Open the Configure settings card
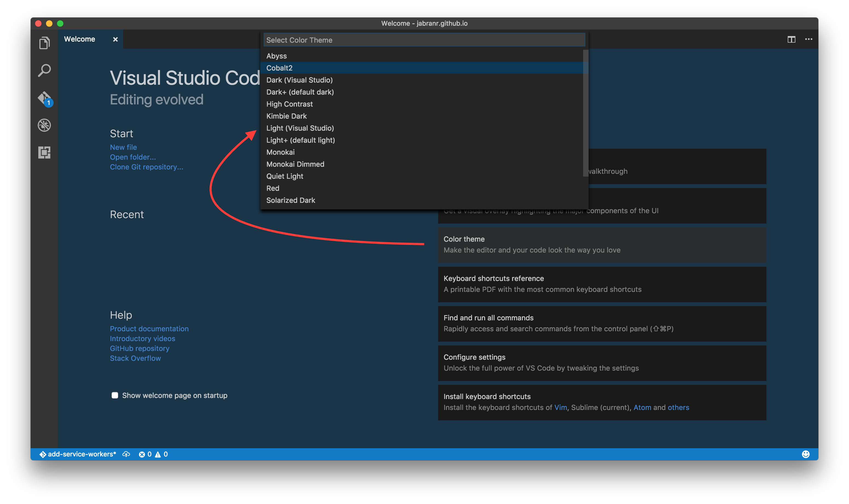Image resolution: width=849 pixels, height=504 pixels. tap(602, 363)
